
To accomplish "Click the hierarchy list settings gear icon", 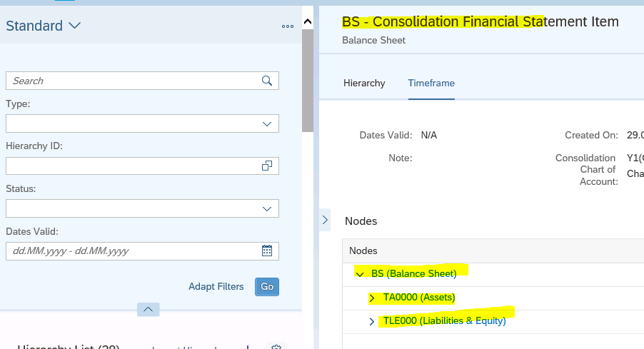I will click(x=276, y=347).
